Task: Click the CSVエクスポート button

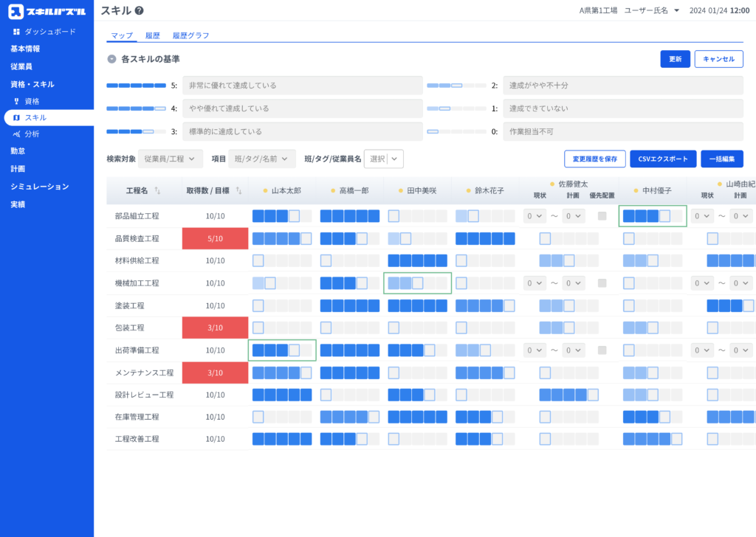Action: click(662, 159)
